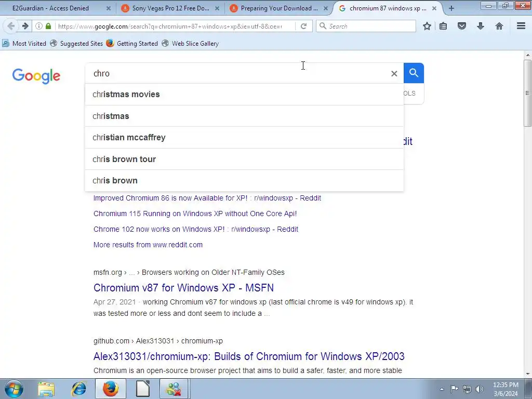Screen dimensions: 532x399
Task: Open Windows Explorer from the taskbar
Action: [x=46, y=389]
